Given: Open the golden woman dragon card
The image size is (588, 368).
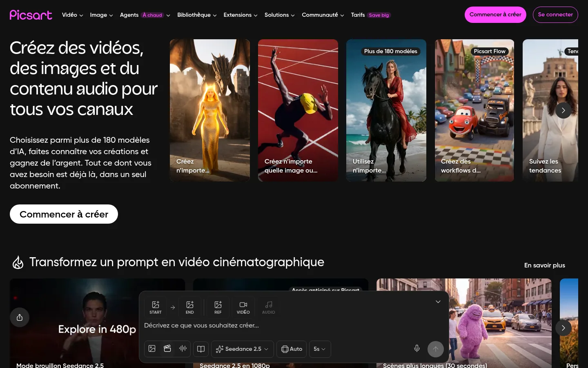Looking at the screenshot, I should 210,110.
